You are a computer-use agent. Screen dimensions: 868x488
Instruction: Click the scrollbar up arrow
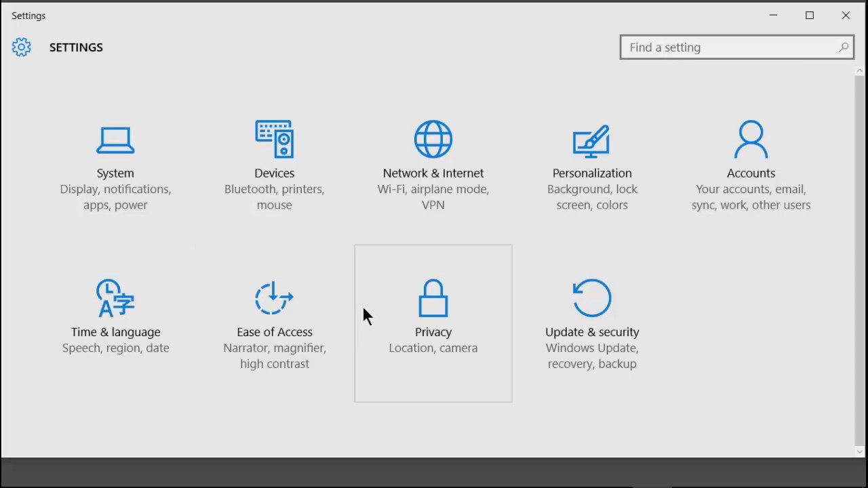[x=860, y=70]
